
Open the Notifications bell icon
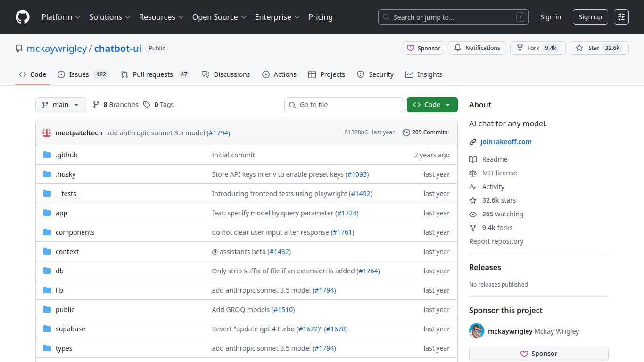[457, 48]
